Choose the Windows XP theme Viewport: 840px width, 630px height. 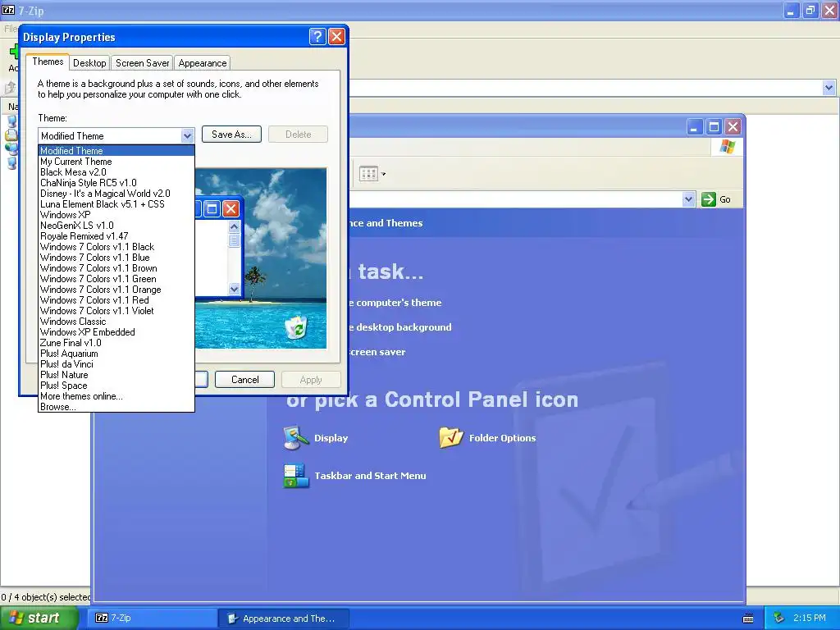coord(116,214)
